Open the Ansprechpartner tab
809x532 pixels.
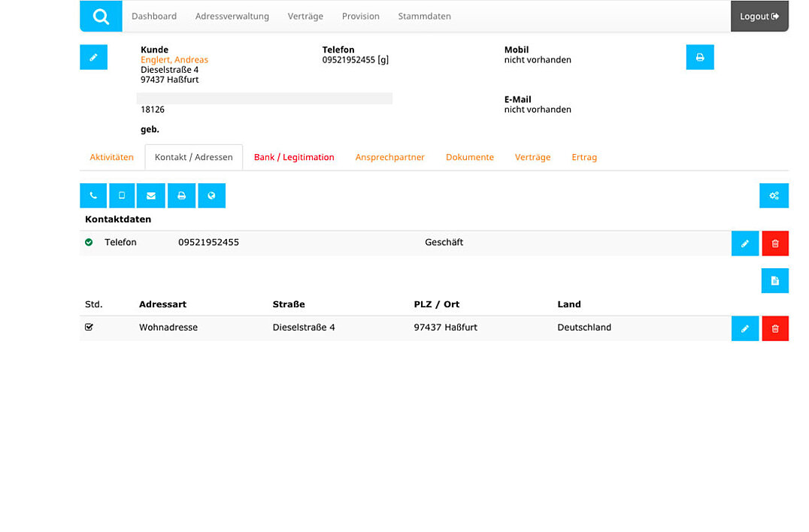[x=390, y=157]
